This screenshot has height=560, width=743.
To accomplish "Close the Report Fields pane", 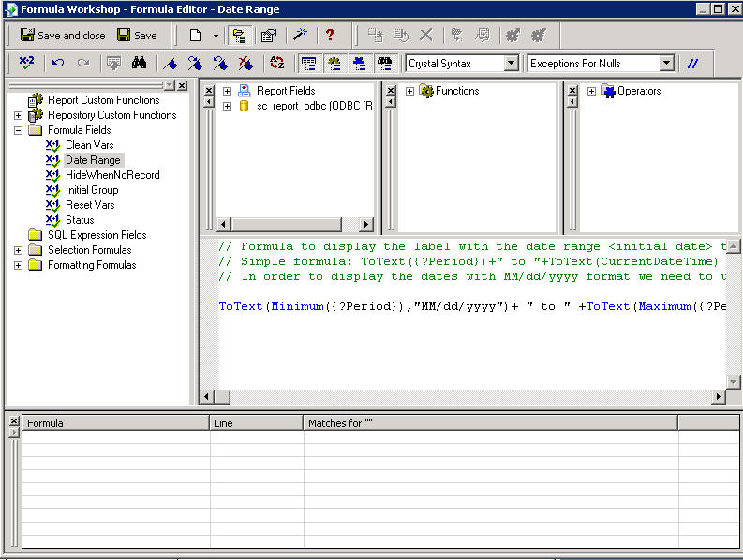I will (x=209, y=90).
